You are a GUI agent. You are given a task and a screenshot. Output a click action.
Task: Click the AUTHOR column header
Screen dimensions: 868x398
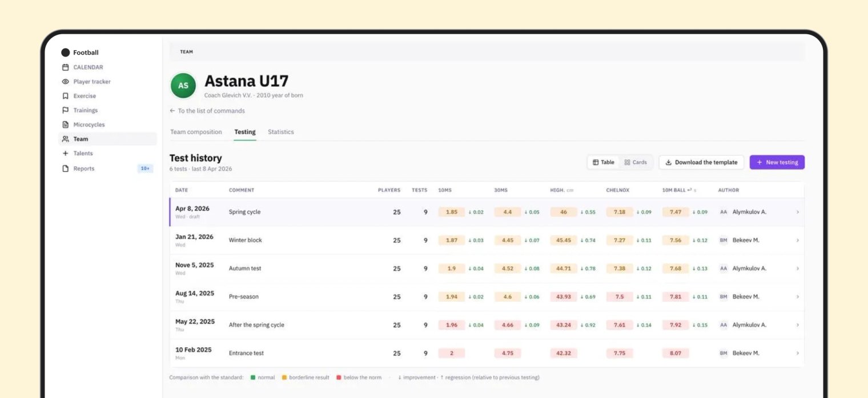729,190
